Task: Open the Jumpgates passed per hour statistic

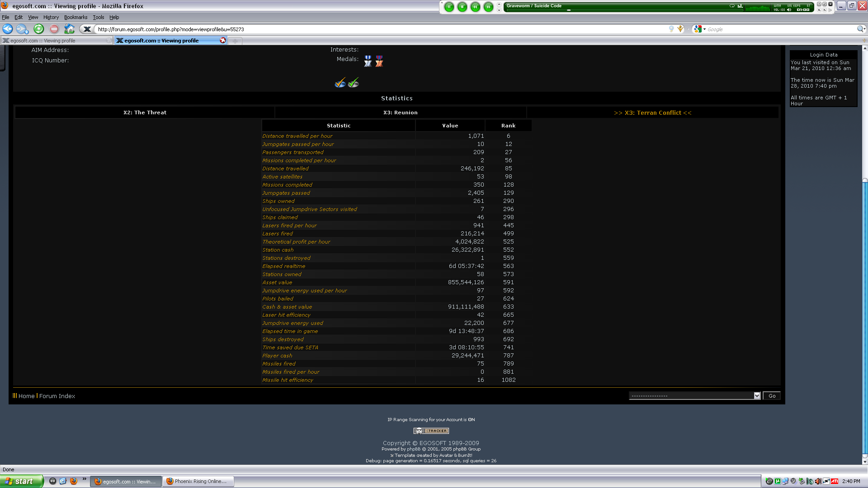Action: [x=298, y=144]
